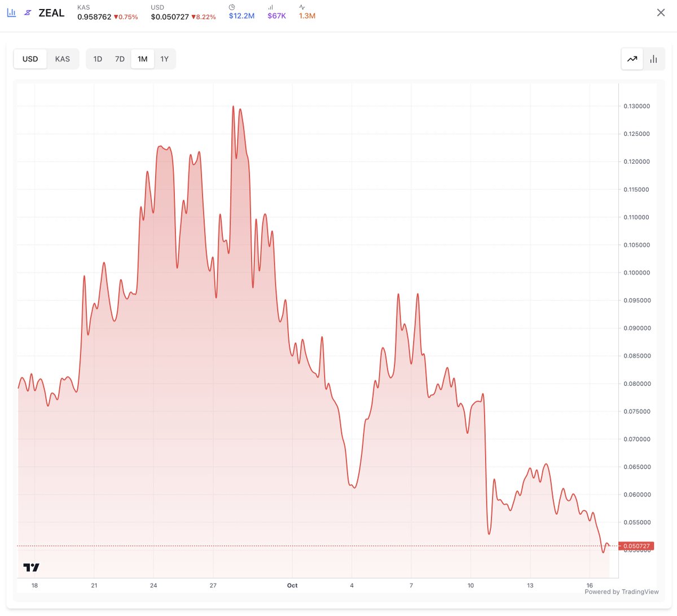Screen dimensions: 677x616
Task: Click the 0.130000 price axis label
Action: (x=636, y=106)
